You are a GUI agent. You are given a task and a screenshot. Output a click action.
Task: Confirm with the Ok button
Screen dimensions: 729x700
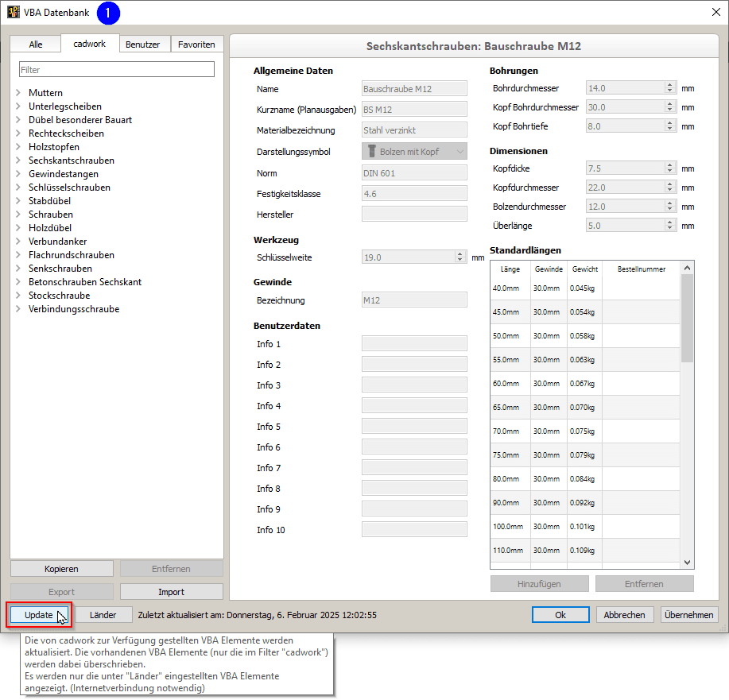(560, 615)
